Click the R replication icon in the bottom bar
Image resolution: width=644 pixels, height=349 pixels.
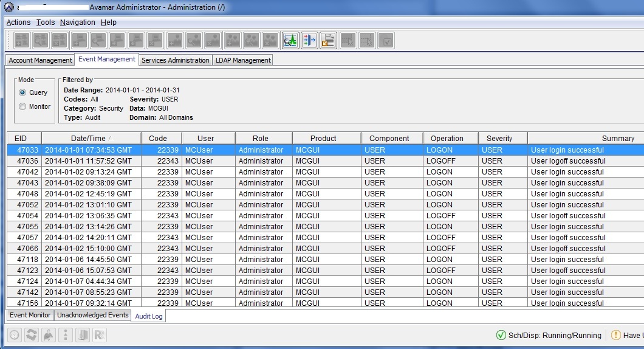click(x=100, y=335)
